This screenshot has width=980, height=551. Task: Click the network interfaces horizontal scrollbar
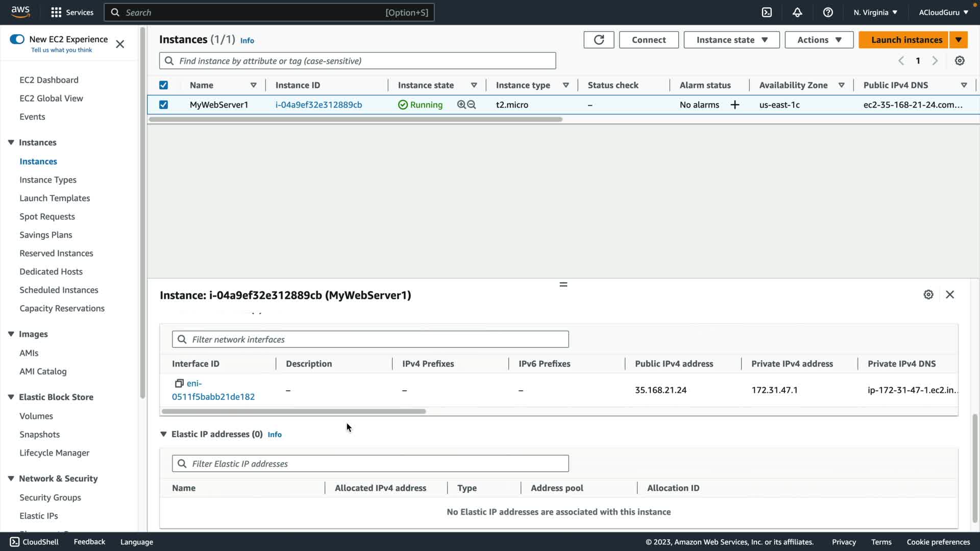[293, 411]
